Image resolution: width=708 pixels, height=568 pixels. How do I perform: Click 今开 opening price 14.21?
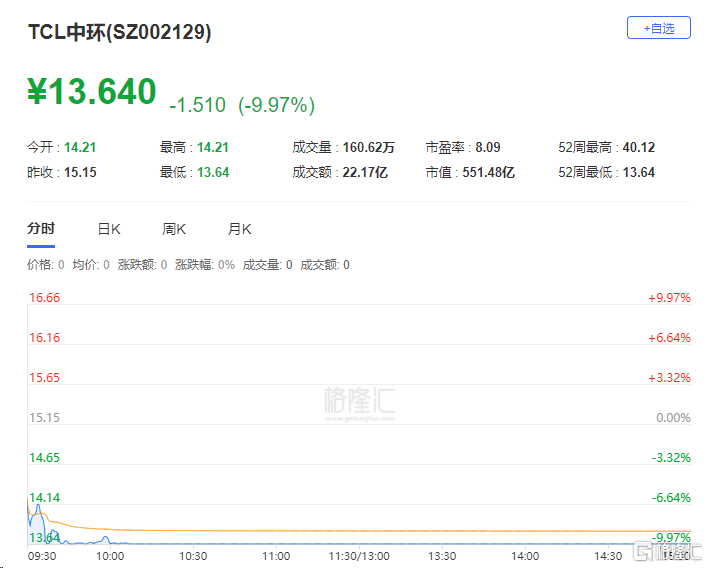pos(80,147)
